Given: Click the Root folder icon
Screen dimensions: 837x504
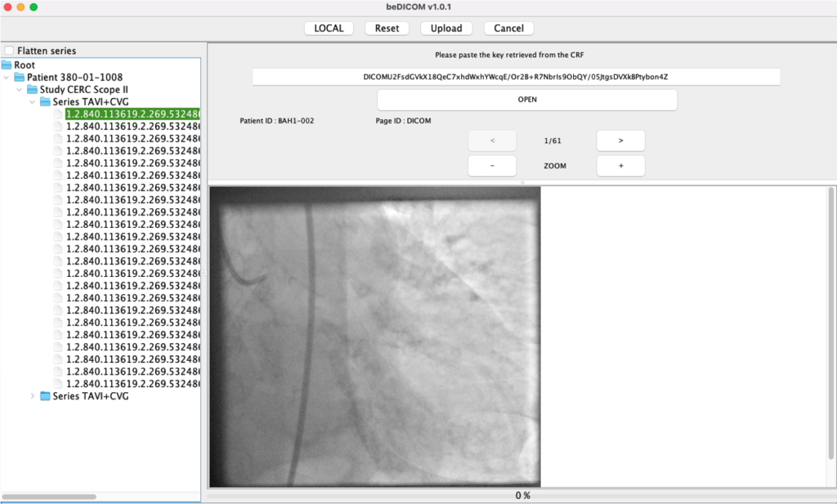Looking at the screenshot, I should click(x=7, y=65).
